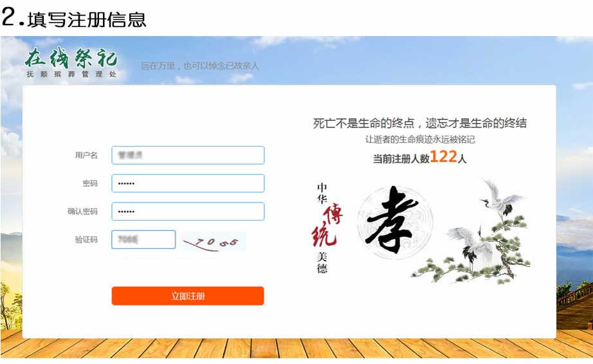This screenshot has height=364, width=593.
Task: Click the 密码 label
Action: click(x=90, y=183)
